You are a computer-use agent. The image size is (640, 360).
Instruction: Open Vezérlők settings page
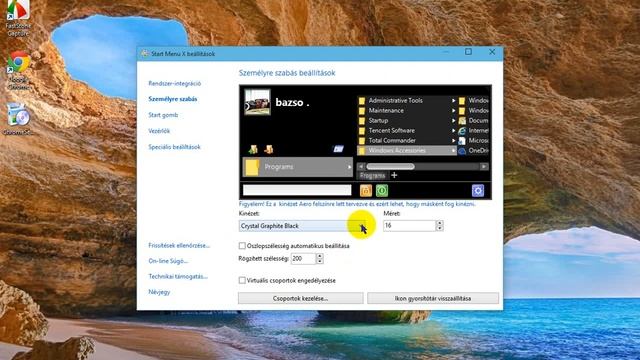pyautogui.click(x=159, y=131)
